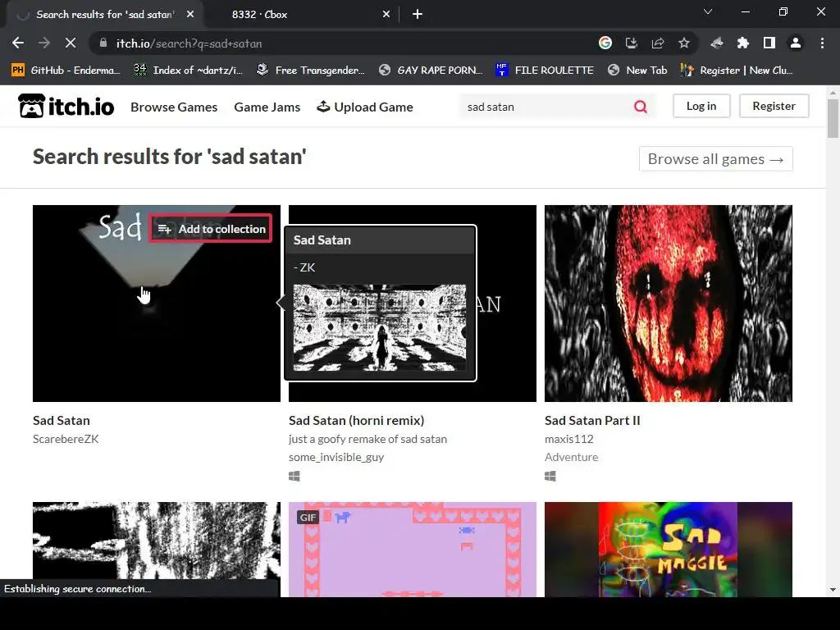Open the pink GIF game thumbnail
Screen dimensions: 840x630
[x=413, y=549]
